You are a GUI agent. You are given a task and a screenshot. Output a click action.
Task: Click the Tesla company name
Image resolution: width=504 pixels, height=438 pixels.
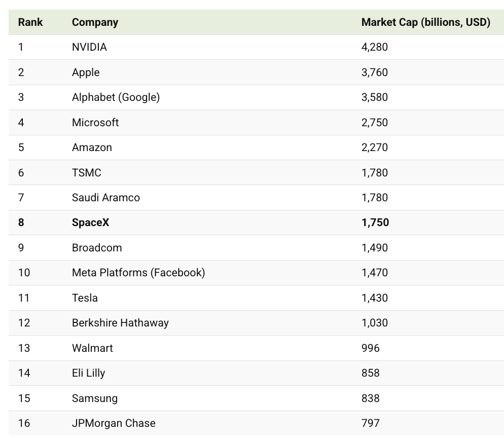pos(85,298)
